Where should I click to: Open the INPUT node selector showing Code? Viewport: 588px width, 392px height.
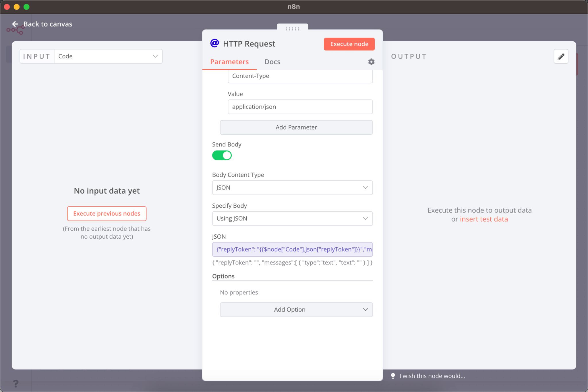pyautogui.click(x=108, y=56)
